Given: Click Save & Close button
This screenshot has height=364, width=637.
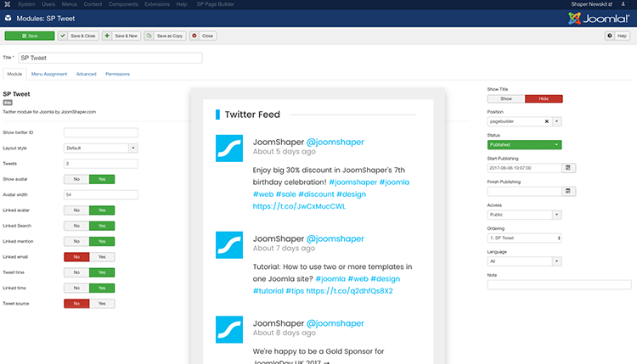Looking at the screenshot, I should [79, 36].
